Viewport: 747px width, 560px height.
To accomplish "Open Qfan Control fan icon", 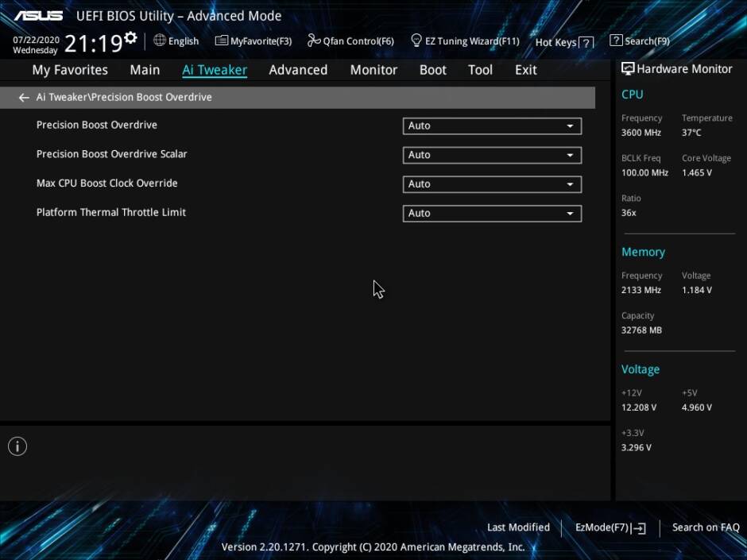I will click(x=313, y=41).
